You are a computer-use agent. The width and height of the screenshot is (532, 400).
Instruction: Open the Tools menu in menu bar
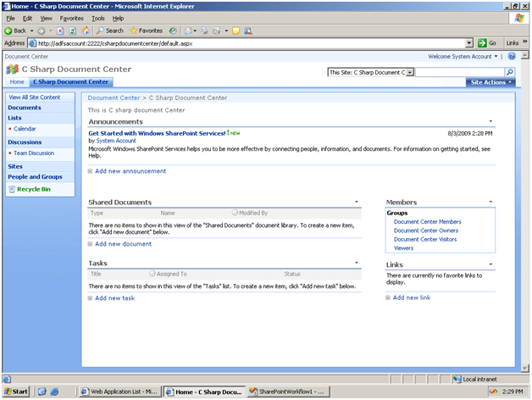98,18
